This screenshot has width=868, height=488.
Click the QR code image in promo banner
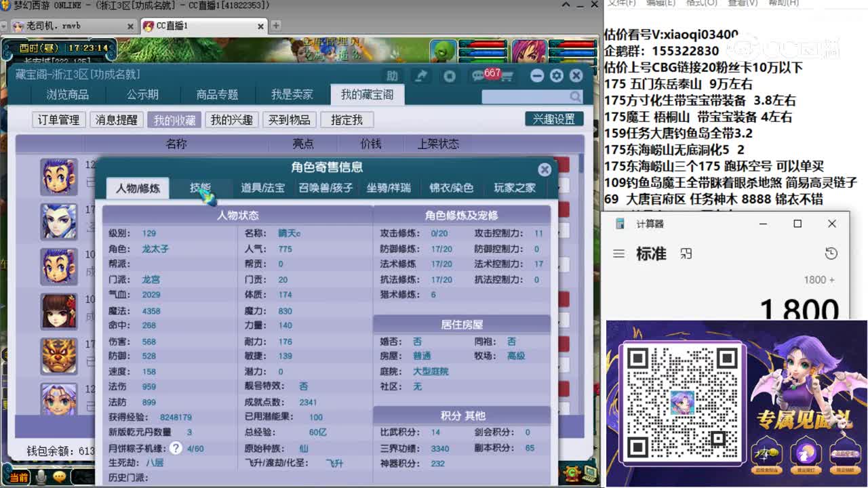[682, 402]
